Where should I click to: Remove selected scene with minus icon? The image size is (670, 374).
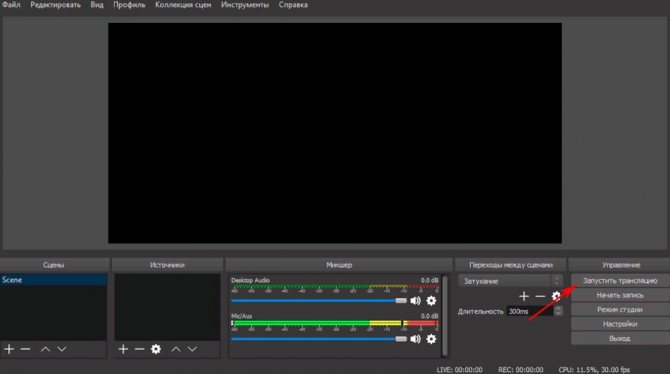coord(26,349)
